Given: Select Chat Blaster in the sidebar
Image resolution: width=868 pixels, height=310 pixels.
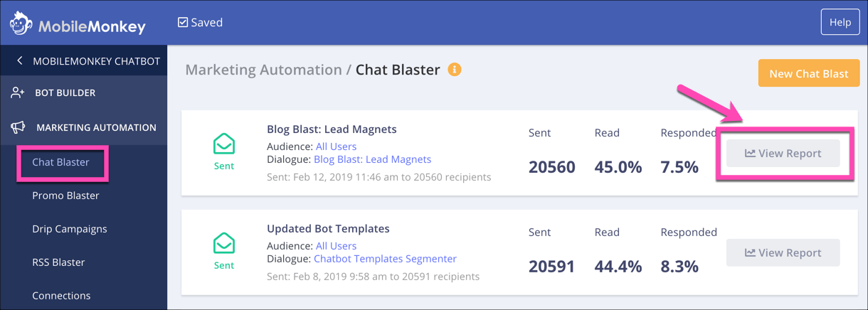Looking at the screenshot, I should pos(60,162).
